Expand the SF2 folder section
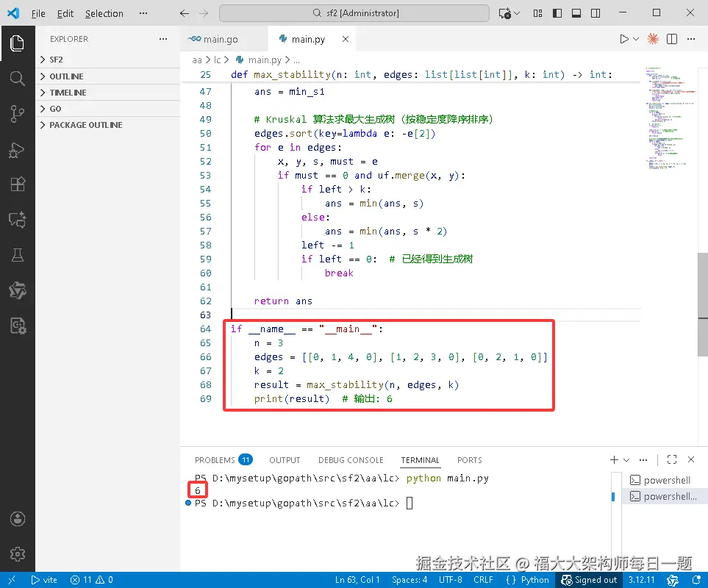Screen dimensions: 708x588 click(x=107, y=60)
